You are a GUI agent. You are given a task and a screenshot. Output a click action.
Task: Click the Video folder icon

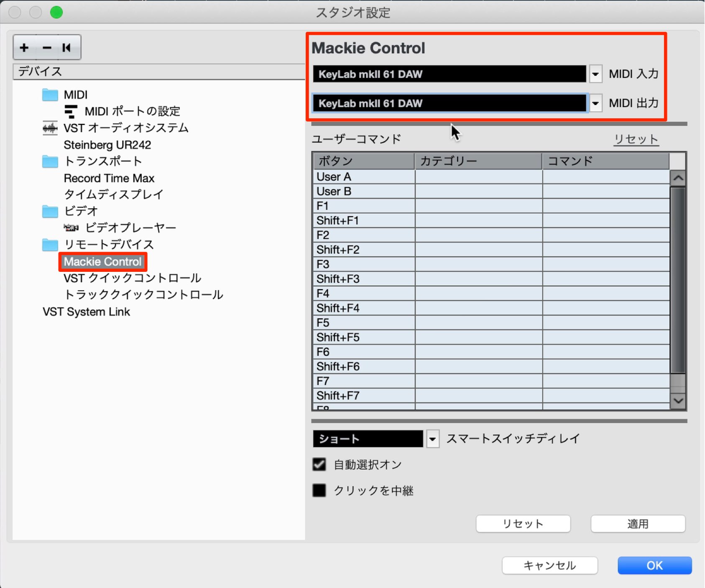[x=50, y=211]
